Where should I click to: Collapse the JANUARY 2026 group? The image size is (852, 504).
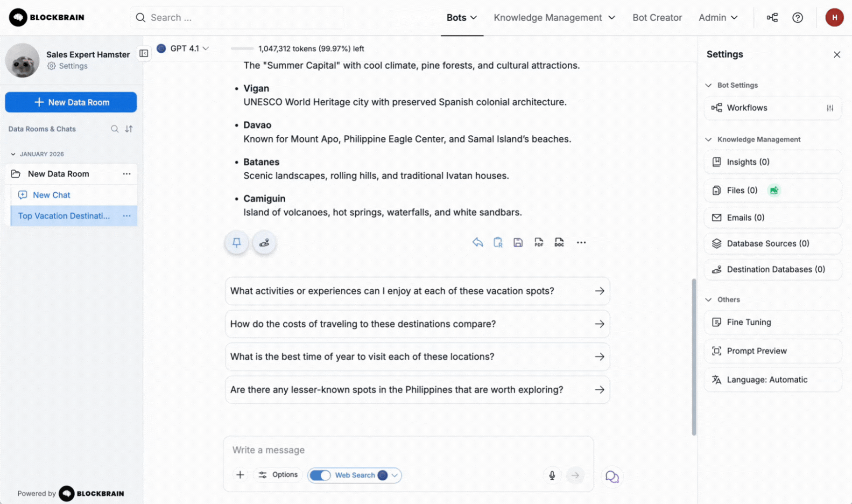tap(13, 154)
